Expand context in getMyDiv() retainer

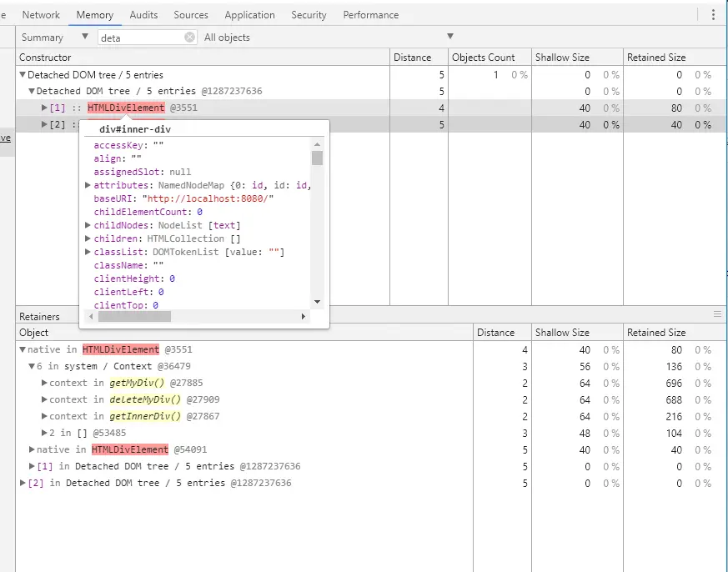tap(43, 384)
